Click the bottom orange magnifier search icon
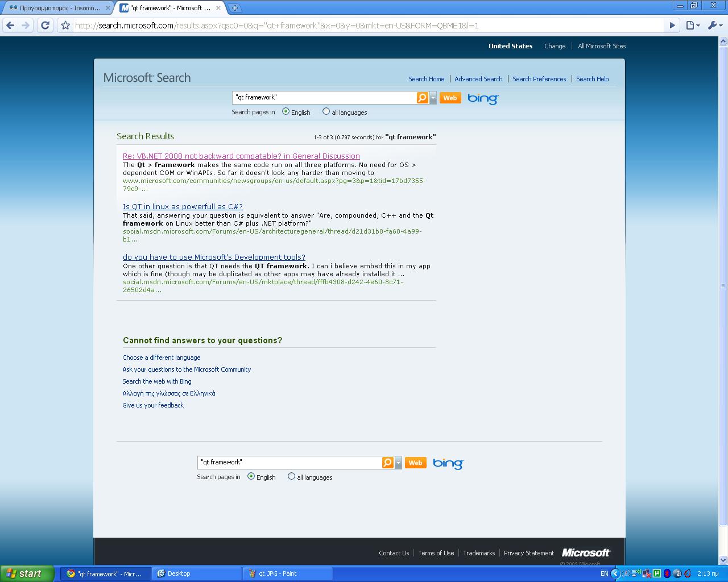This screenshot has height=582, width=728. tap(387, 463)
